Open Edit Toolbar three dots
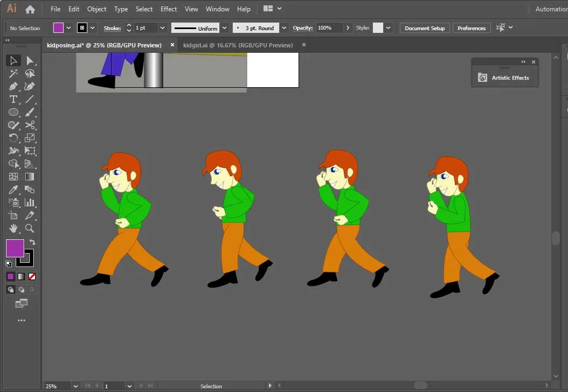Image resolution: width=568 pixels, height=392 pixels. tap(22, 320)
